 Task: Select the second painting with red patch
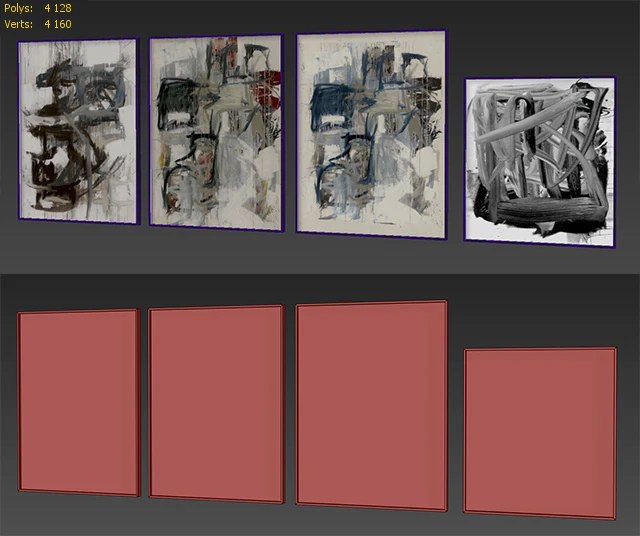point(216,133)
